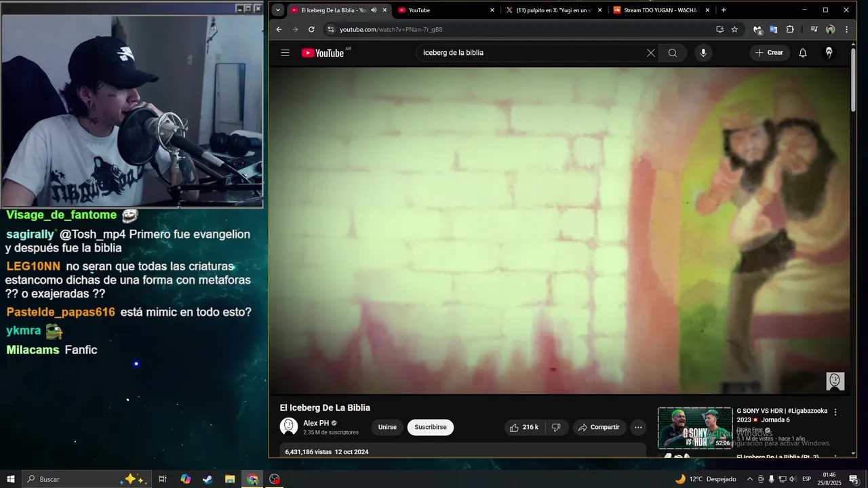This screenshot has width=868, height=488.
Task: View site information icon in address bar
Action: tap(331, 29)
